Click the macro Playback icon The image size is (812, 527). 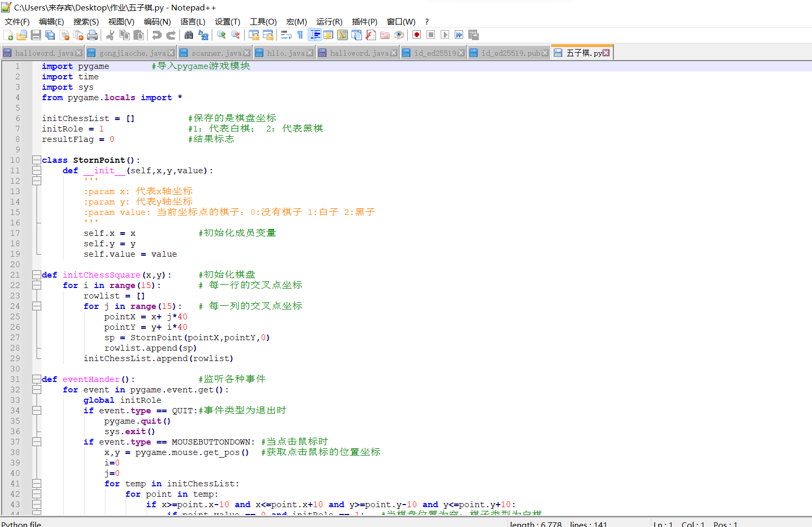click(445, 35)
